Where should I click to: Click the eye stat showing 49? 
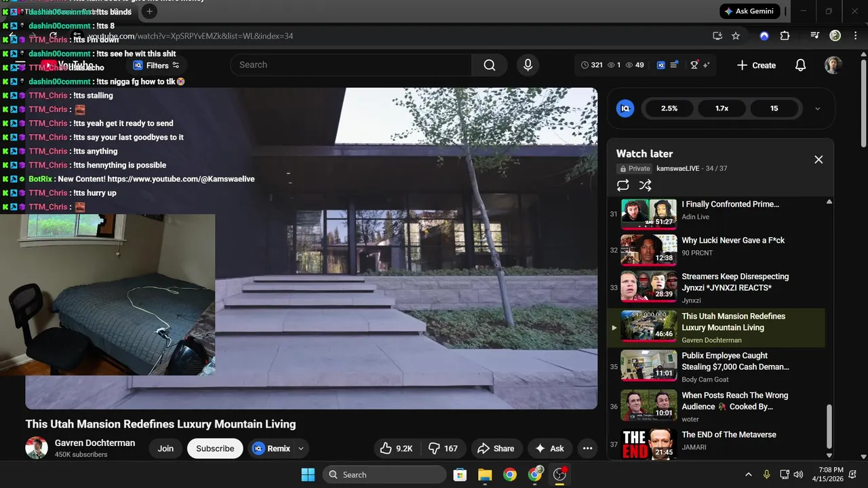point(635,65)
